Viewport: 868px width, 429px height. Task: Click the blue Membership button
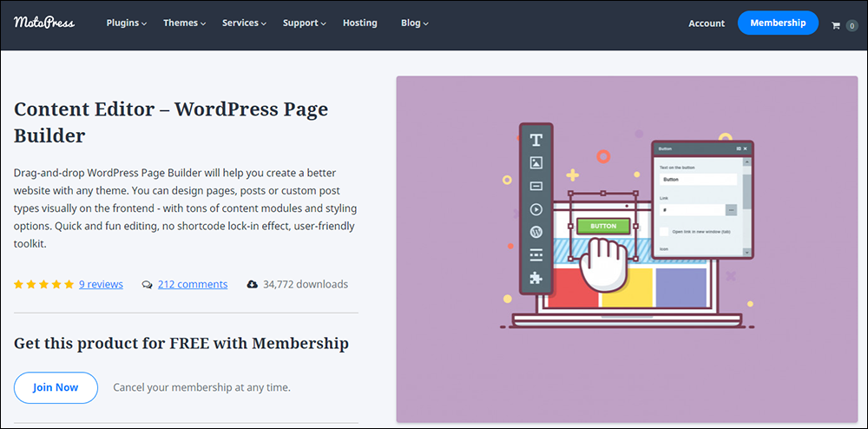click(778, 23)
